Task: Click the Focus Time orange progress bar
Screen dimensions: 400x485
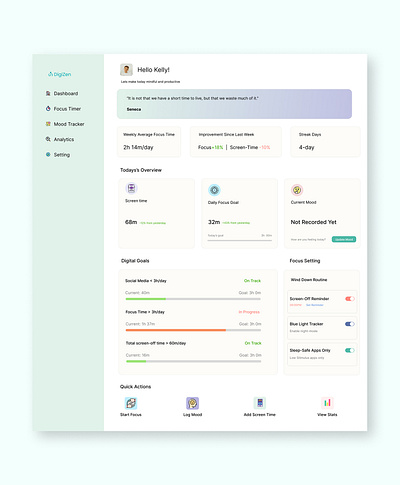Action: (x=176, y=330)
